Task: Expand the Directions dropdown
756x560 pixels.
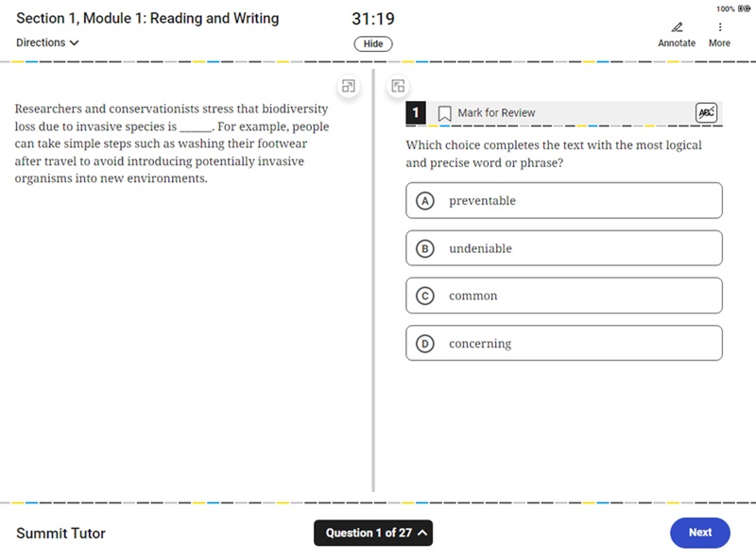Action: coord(47,42)
